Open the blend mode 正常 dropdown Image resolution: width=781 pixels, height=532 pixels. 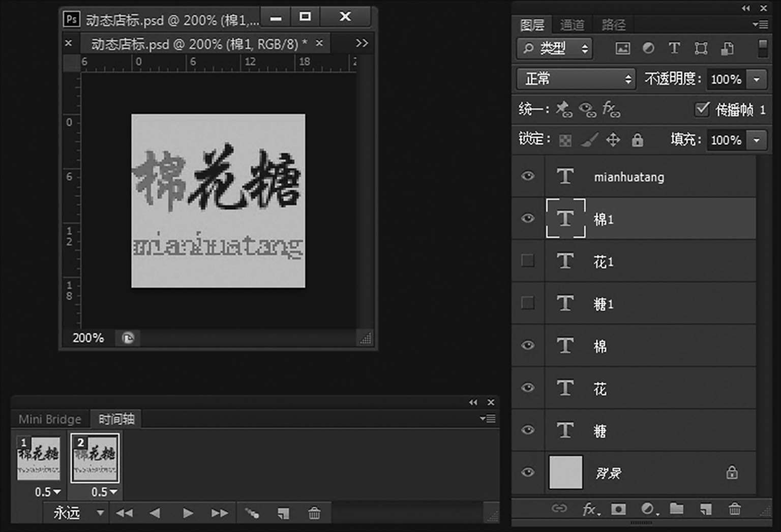(576, 79)
